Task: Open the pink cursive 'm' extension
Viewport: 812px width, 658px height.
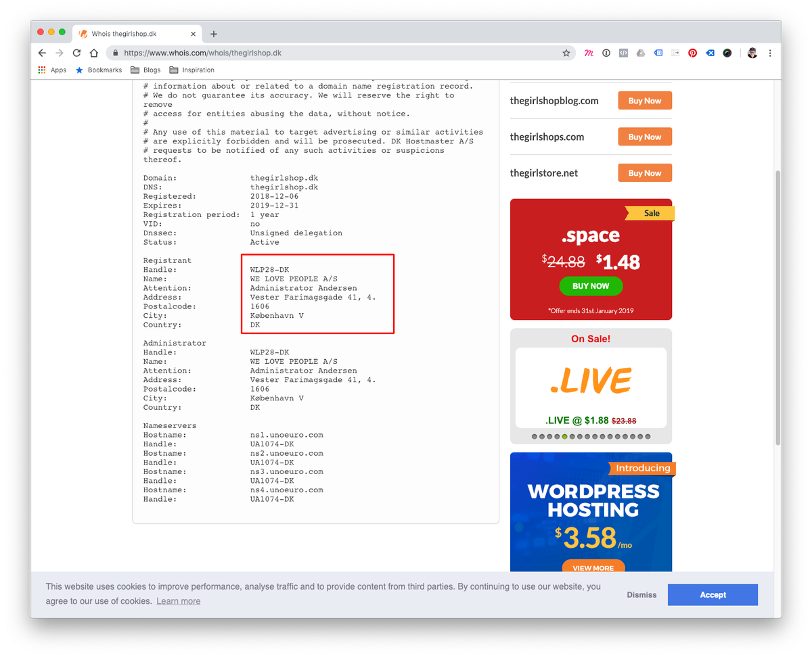Action: pyautogui.click(x=589, y=53)
